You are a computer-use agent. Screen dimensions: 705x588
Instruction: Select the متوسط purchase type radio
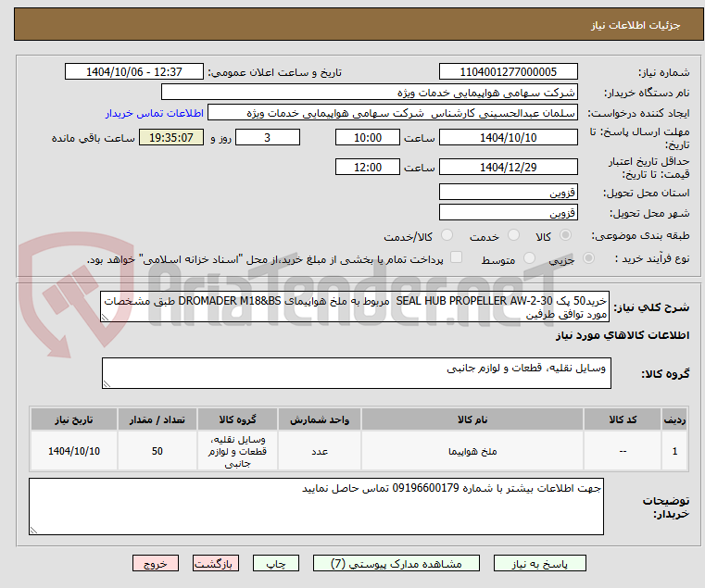[x=529, y=258]
